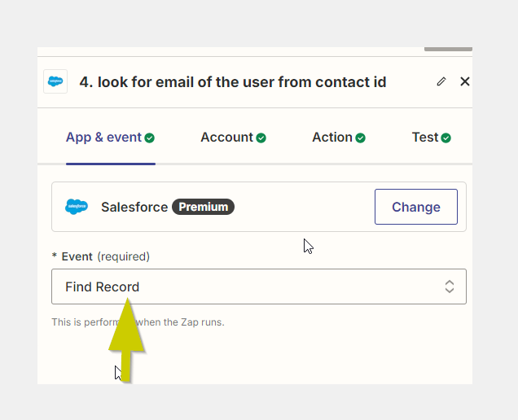Click the 'Event (required)' field label
Viewport: 518px width, 420px height.
[x=101, y=256]
